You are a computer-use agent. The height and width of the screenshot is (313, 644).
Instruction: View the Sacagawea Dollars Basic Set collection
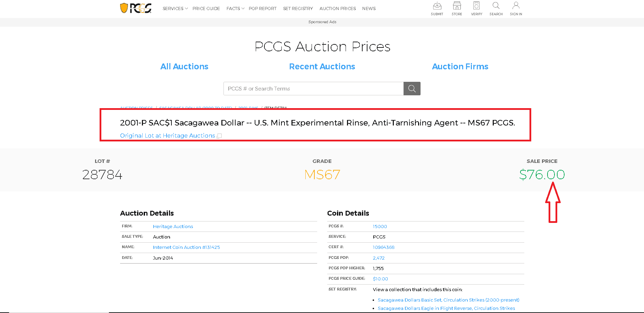coord(448,299)
